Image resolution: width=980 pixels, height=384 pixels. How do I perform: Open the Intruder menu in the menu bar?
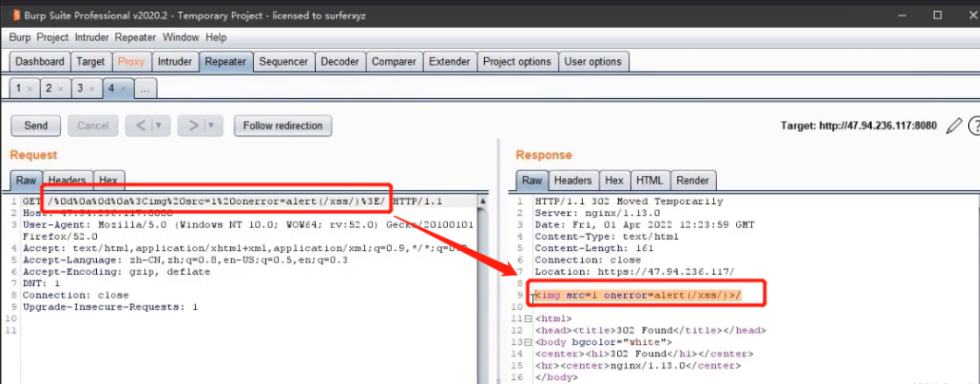(x=91, y=38)
